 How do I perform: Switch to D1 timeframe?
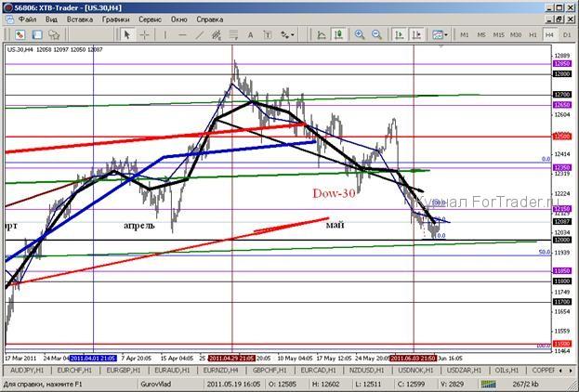coord(567,35)
